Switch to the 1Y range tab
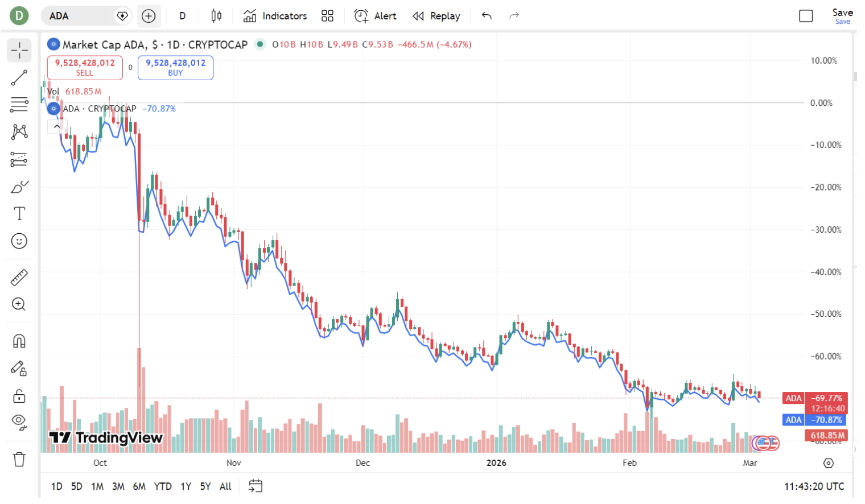This screenshot has height=504, width=865. (x=185, y=486)
